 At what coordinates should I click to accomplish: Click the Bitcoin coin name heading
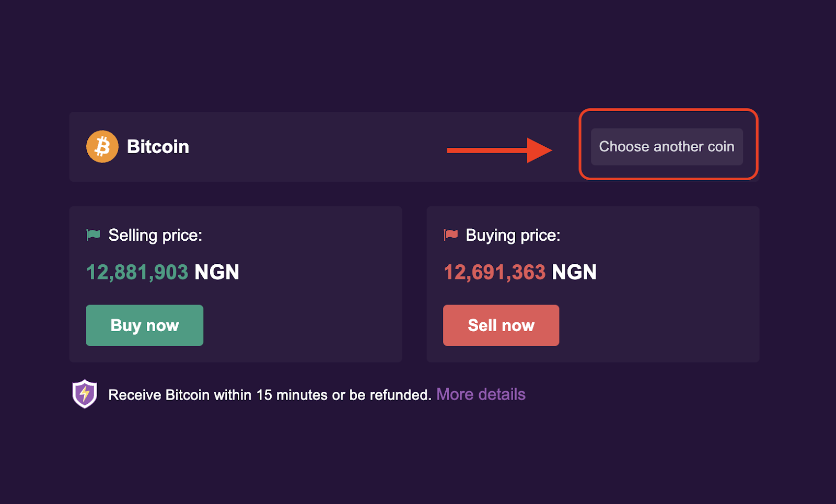click(158, 147)
